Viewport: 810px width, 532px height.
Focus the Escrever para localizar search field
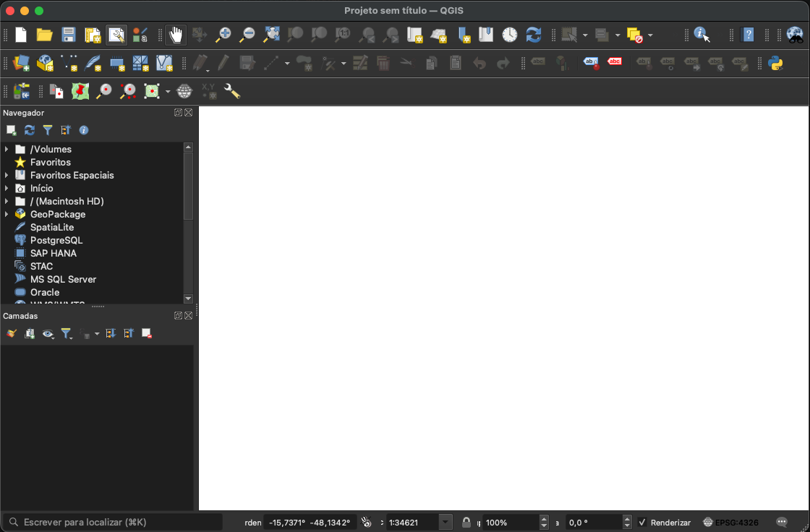113,522
